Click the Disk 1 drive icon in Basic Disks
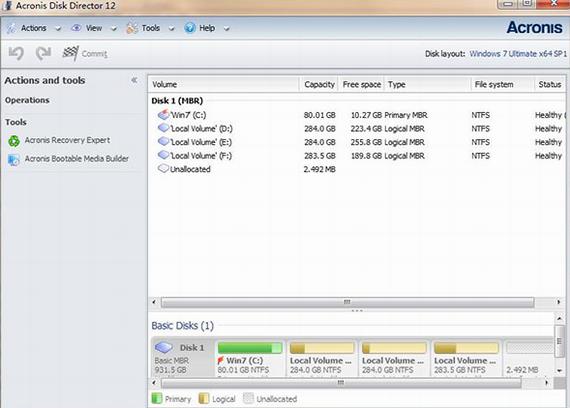The height and width of the screenshot is (408, 570). [x=164, y=347]
